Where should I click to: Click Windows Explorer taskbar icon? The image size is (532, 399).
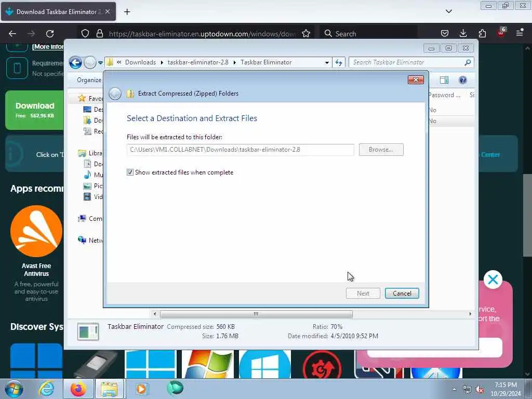(x=109, y=389)
